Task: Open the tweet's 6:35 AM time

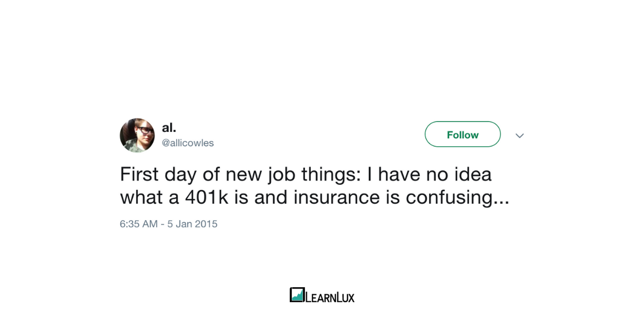Action: click(138, 224)
